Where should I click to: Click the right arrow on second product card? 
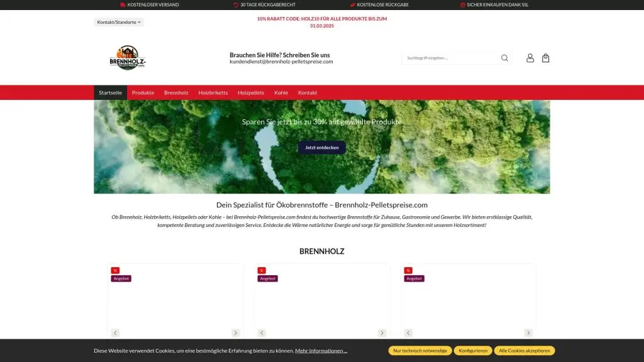pyautogui.click(x=382, y=332)
